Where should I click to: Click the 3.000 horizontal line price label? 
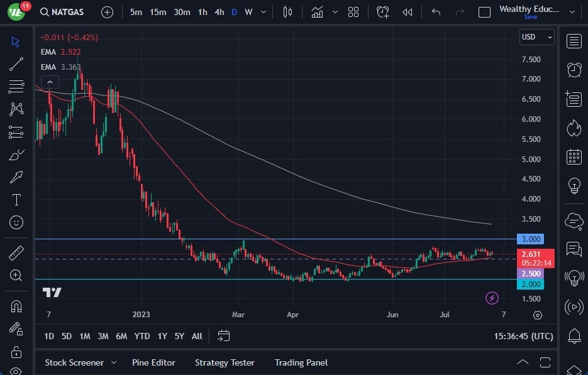coord(531,239)
